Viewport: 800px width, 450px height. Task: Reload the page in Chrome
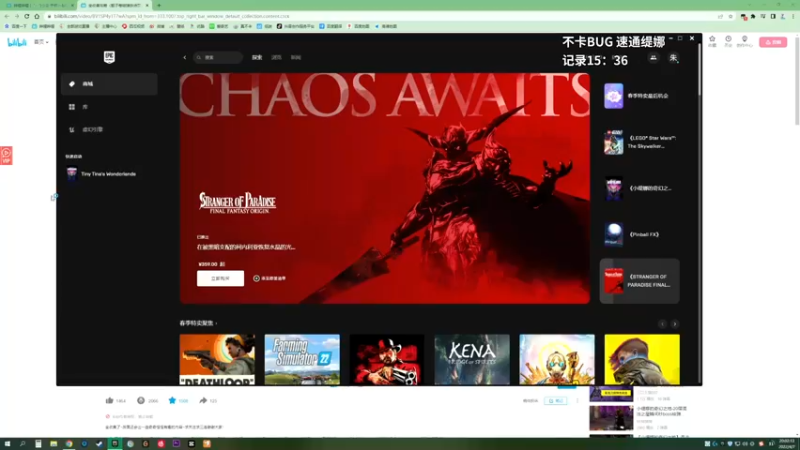click(x=27, y=16)
